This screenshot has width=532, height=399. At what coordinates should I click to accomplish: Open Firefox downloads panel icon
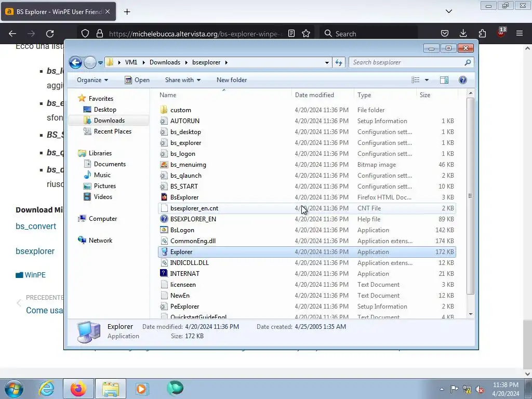click(463, 33)
